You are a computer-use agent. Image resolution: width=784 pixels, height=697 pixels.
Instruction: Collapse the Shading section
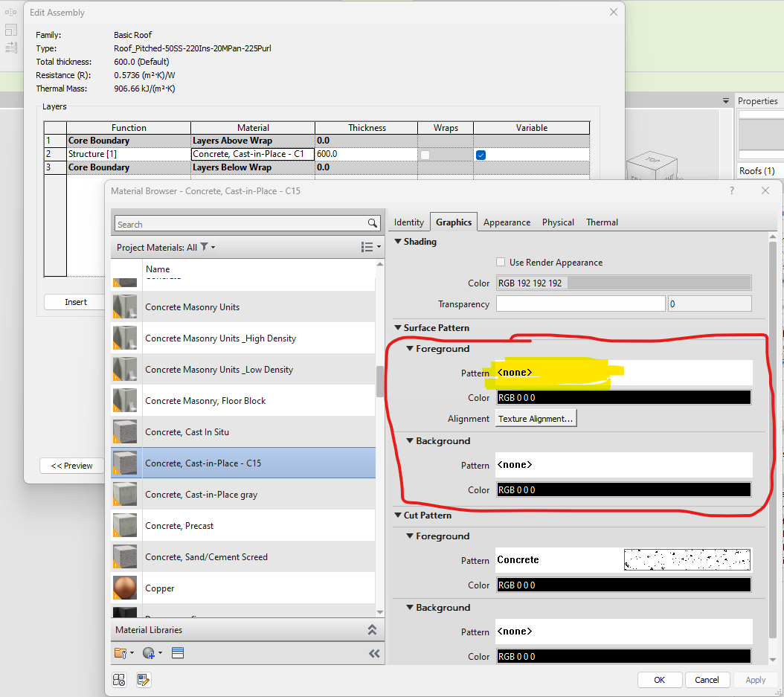point(398,241)
